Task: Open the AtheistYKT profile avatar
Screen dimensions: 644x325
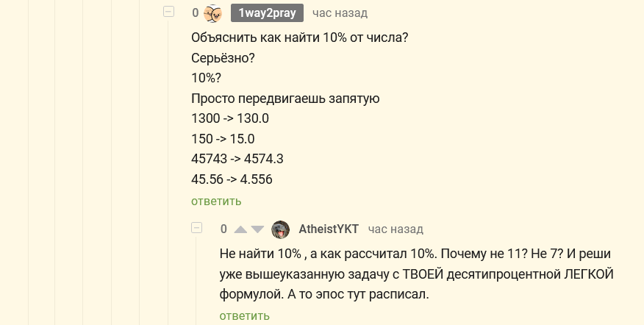Action: 280,229
